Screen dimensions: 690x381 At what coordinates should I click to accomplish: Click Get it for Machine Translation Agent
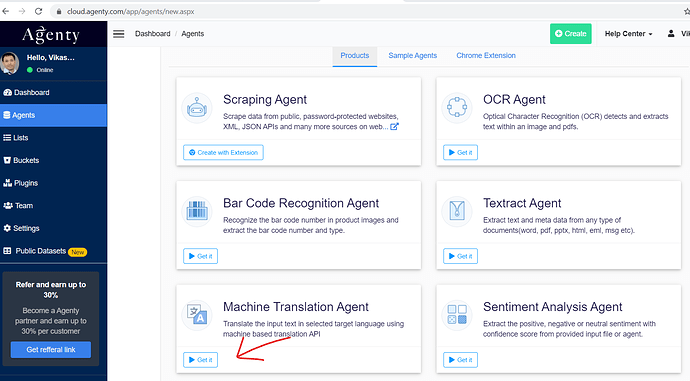click(200, 360)
